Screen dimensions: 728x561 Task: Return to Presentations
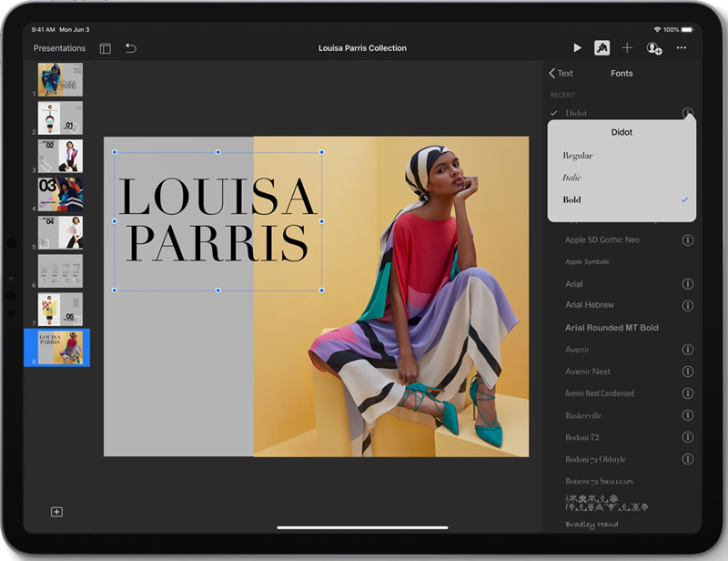coord(58,47)
